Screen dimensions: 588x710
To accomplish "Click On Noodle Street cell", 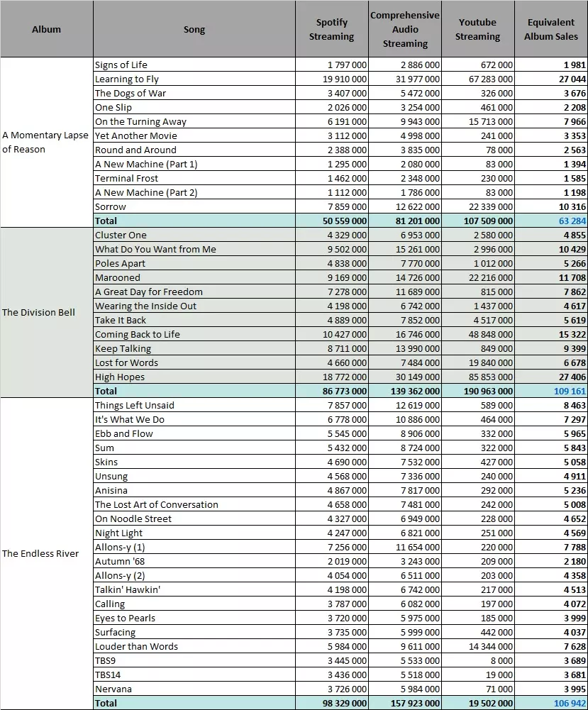I will pyautogui.click(x=194, y=519).
